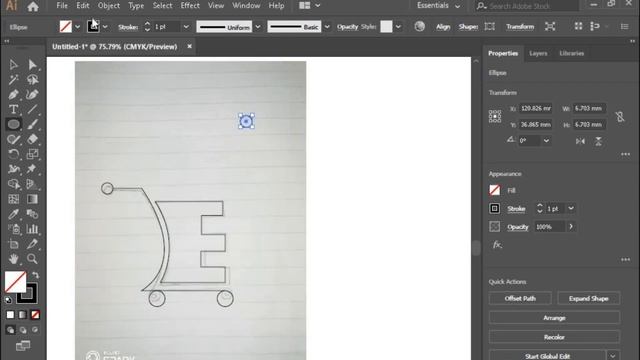Select the Line Segment tool
The width and height of the screenshot is (640, 360).
click(32, 109)
